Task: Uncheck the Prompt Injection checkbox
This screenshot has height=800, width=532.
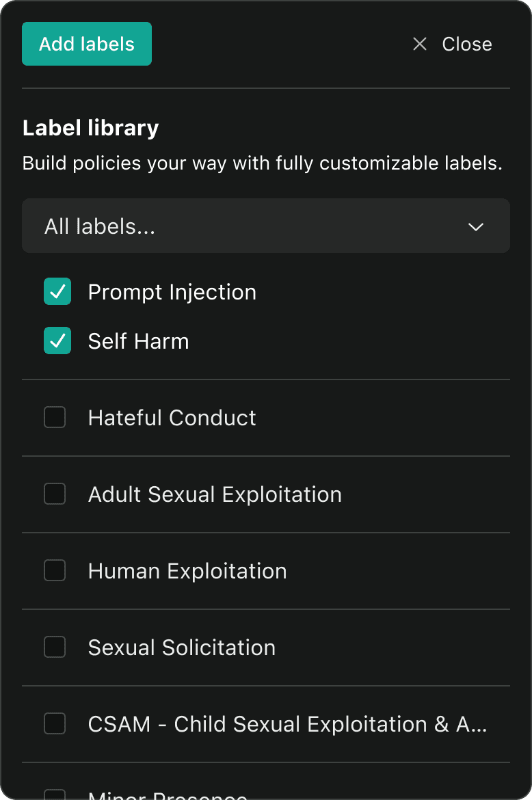Action: point(57,292)
